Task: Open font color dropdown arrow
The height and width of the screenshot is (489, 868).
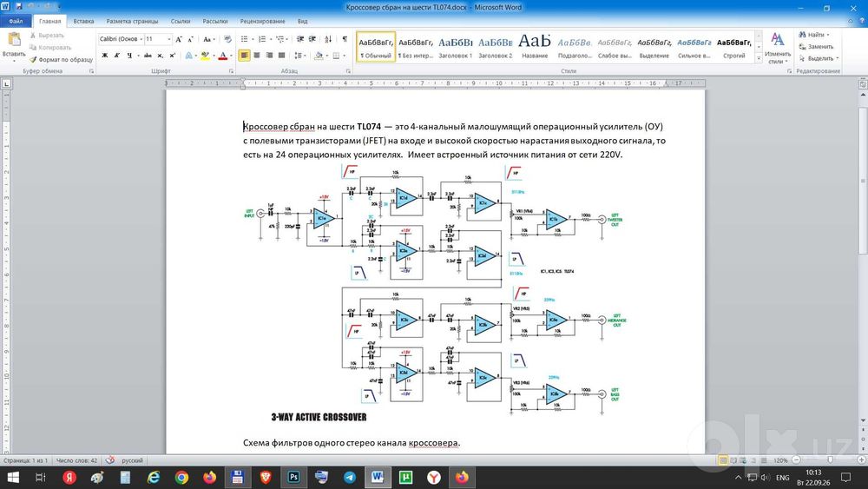Action: point(230,56)
